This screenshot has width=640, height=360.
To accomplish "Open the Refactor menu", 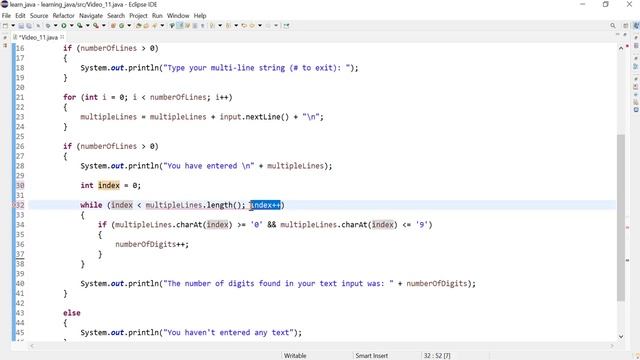I will click(x=63, y=16).
